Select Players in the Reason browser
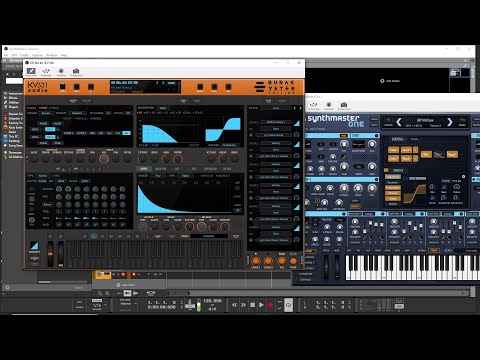 [11, 107]
